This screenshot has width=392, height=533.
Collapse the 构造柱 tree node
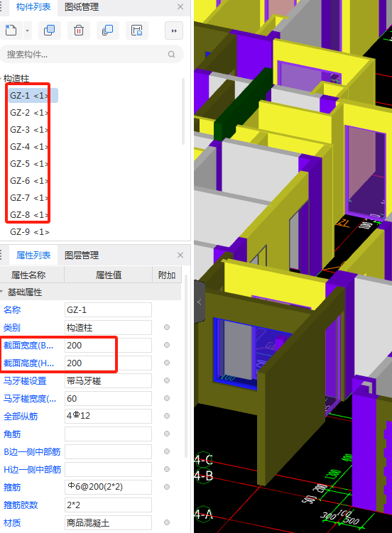point(1,79)
